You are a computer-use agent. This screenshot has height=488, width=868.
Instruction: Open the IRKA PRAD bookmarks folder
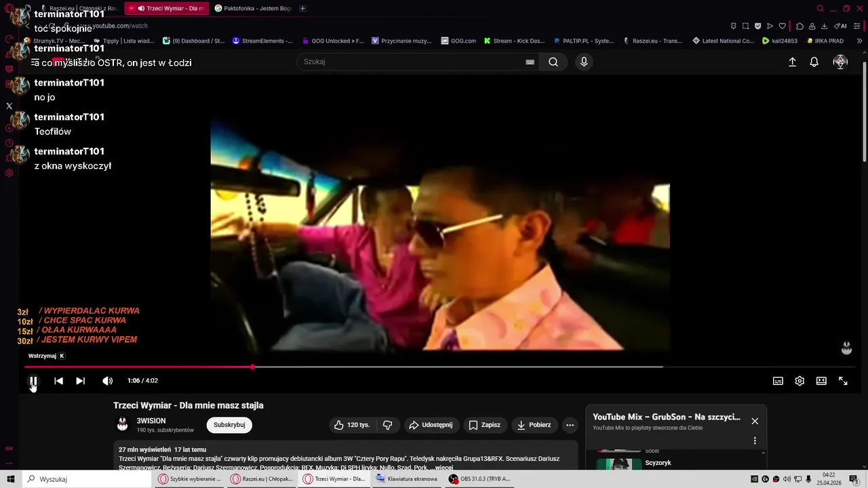(x=824, y=41)
